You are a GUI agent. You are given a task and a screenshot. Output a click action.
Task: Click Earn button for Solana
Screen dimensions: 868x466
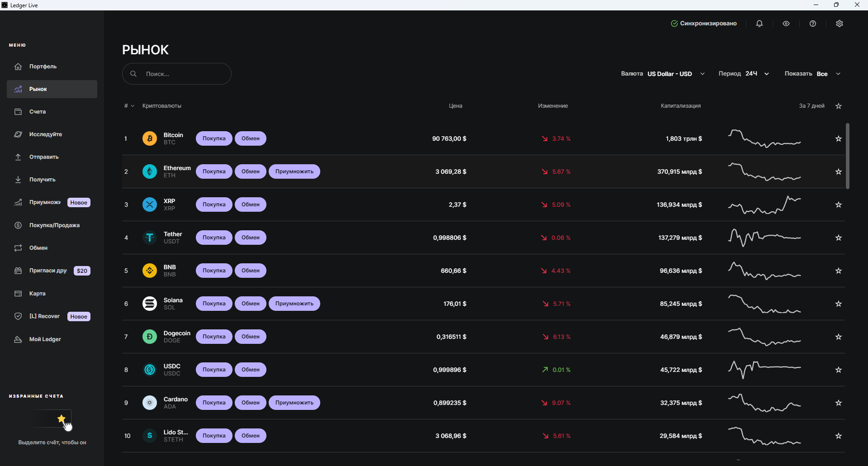294,304
